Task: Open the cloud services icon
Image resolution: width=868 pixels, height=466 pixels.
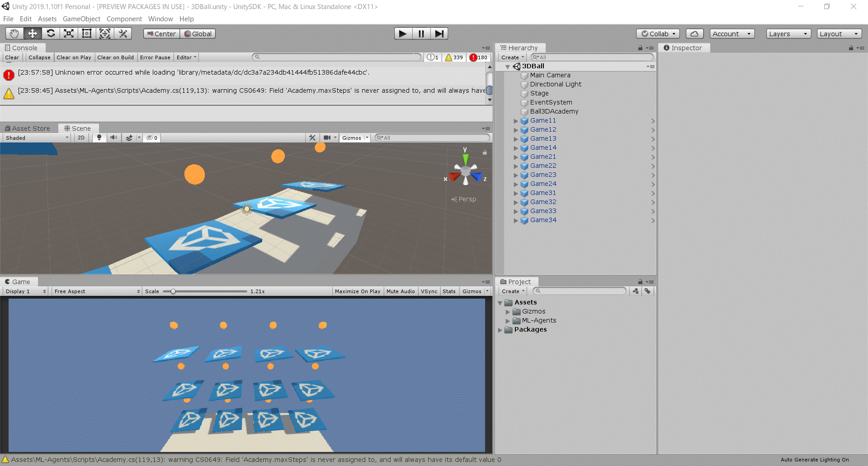Action: click(x=694, y=33)
